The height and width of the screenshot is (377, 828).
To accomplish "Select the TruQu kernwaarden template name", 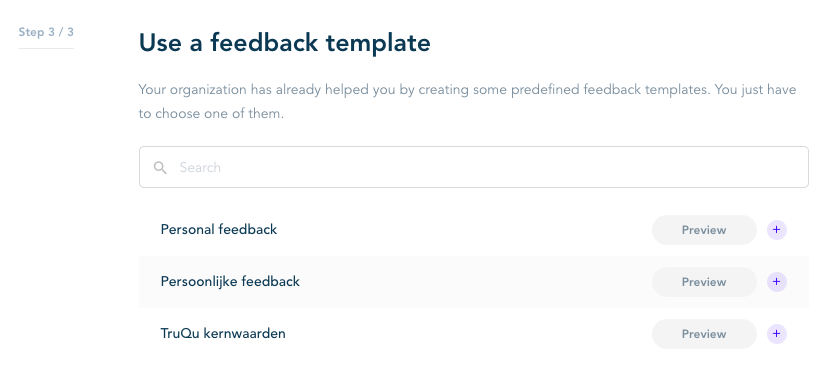I will 223,334.
